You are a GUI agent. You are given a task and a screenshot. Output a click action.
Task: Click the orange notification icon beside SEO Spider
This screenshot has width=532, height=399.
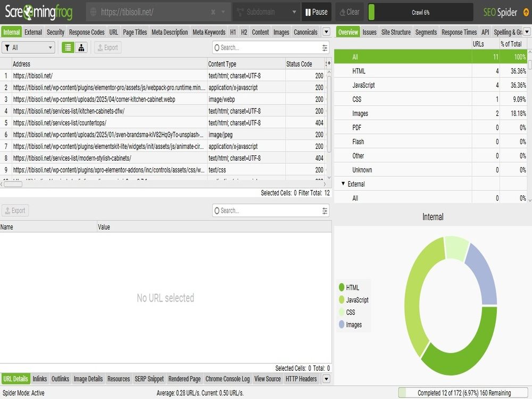(x=526, y=12)
